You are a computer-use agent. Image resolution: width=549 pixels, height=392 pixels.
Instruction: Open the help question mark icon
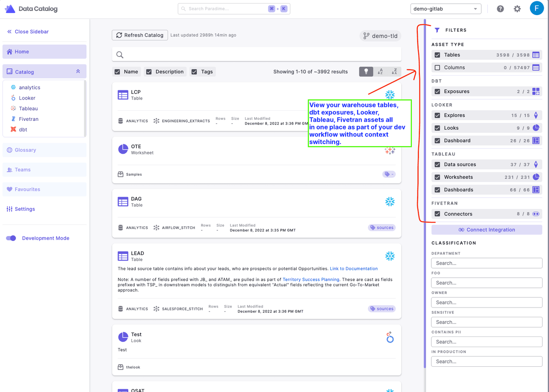[500, 9]
